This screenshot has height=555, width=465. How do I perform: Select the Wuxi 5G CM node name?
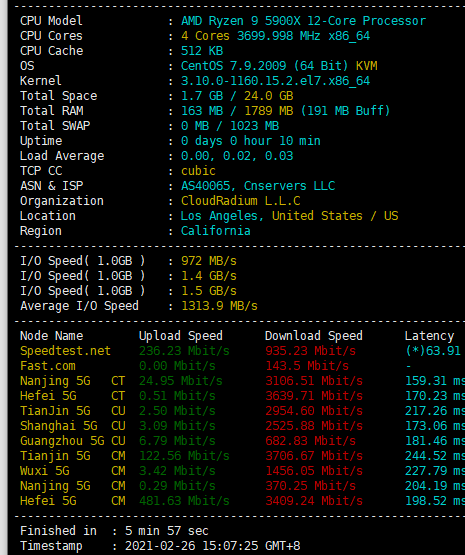[73, 471]
